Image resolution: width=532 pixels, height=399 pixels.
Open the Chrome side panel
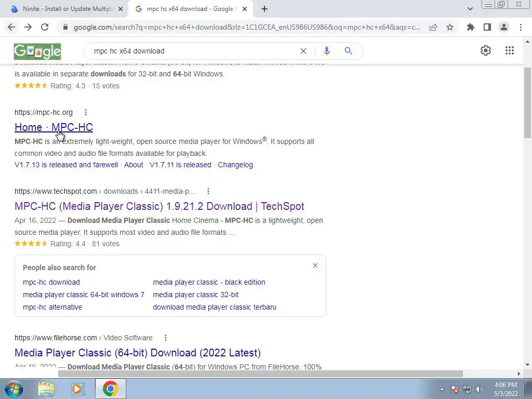pos(487,27)
